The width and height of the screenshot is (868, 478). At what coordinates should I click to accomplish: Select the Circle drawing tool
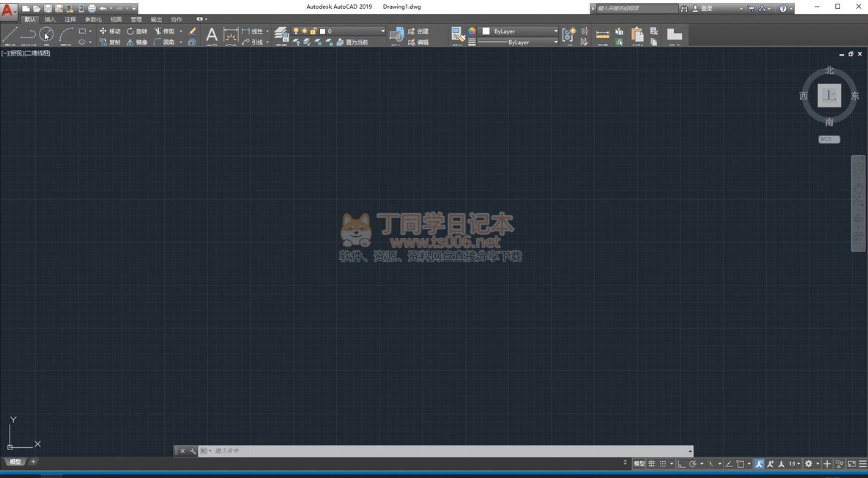click(46, 34)
